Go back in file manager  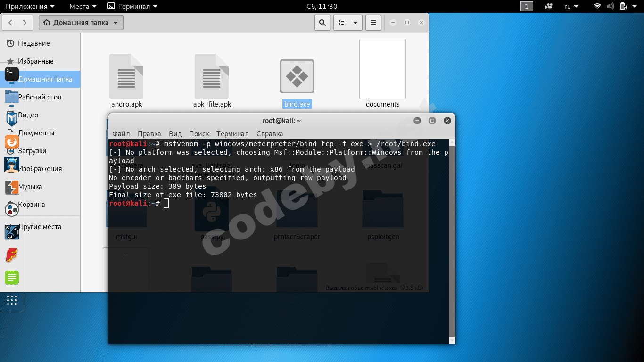(11, 22)
